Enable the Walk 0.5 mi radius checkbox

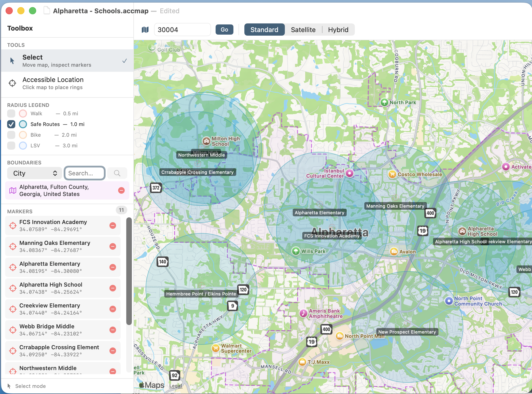point(11,114)
